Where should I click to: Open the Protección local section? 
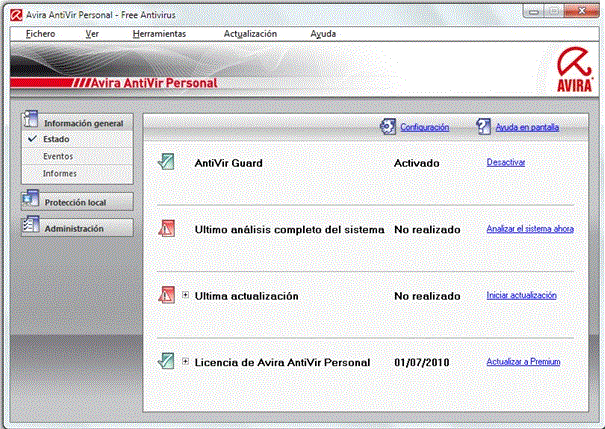pyautogui.click(x=78, y=202)
